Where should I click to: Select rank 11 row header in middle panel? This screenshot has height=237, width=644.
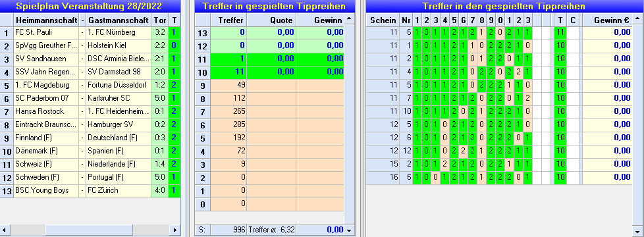click(203, 59)
